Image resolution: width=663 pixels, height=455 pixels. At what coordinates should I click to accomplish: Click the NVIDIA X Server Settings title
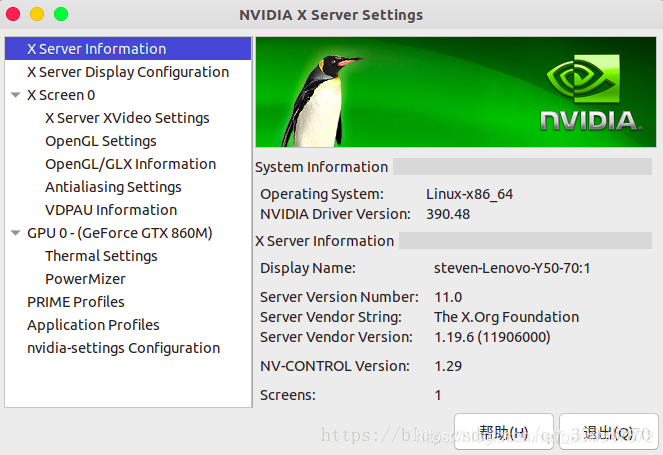pyautogui.click(x=331, y=15)
